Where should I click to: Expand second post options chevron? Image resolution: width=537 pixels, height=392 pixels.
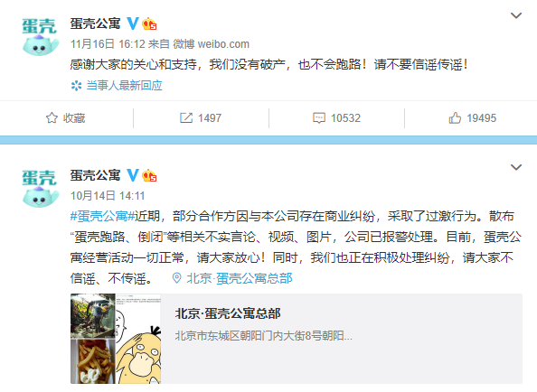coord(516,167)
